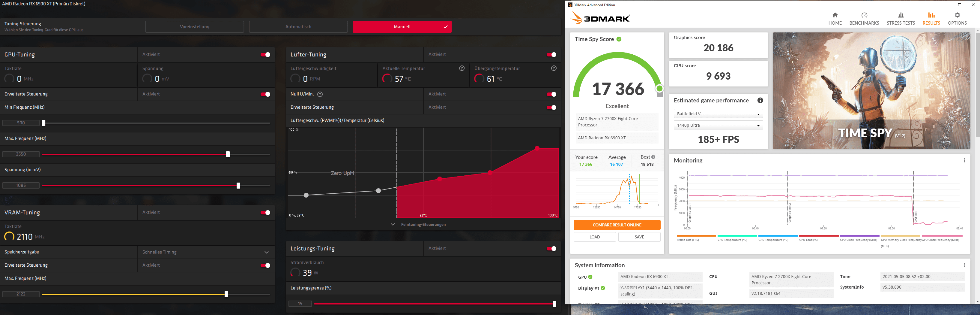
Task: Toggle VRAM-Tuning Aktiviert switch
Action: coord(265,213)
